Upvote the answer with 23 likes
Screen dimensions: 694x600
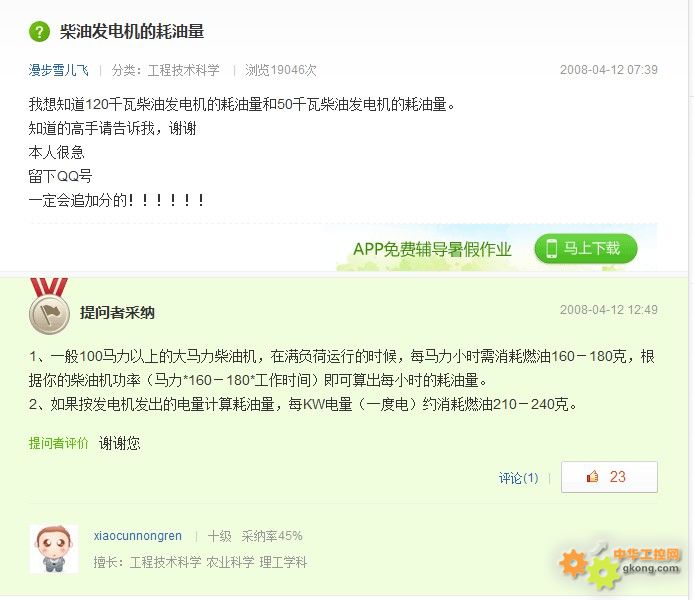[x=609, y=477]
